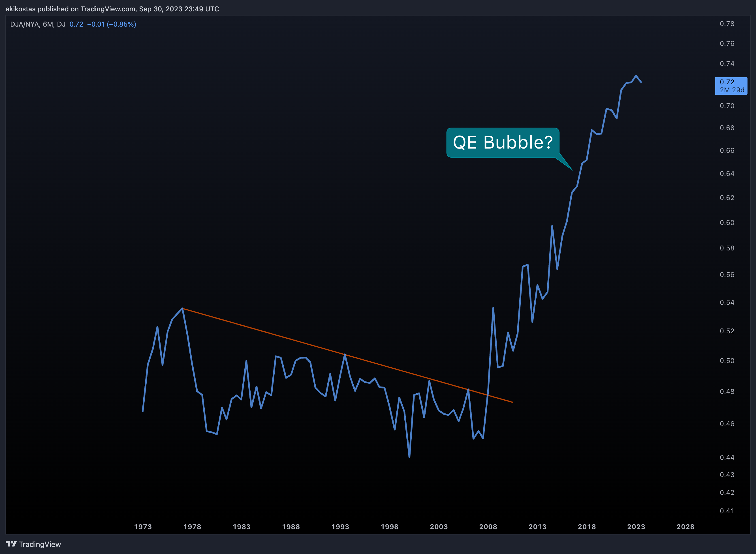The height and width of the screenshot is (554, 756).
Task: Click the 0.44 price axis label
Action: tap(727, 458)
